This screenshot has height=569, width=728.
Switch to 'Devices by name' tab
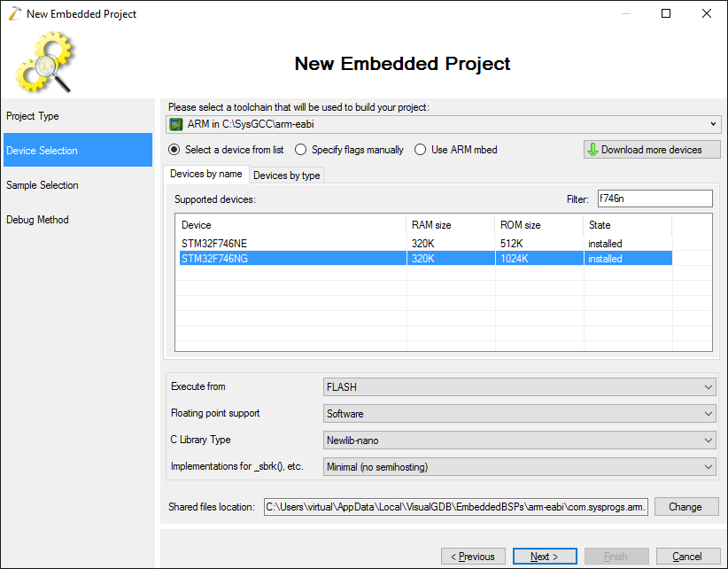206,174
